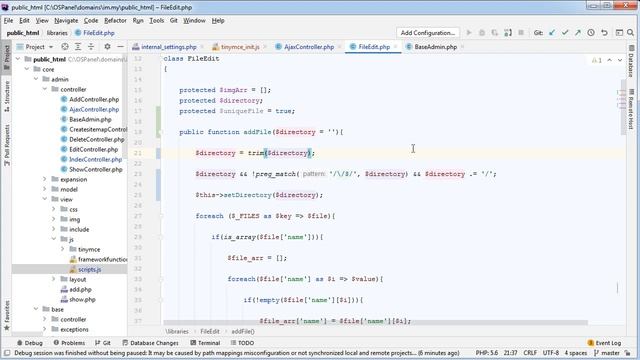Change UTF-8 encoding in status bar

[x=551, y=353]
